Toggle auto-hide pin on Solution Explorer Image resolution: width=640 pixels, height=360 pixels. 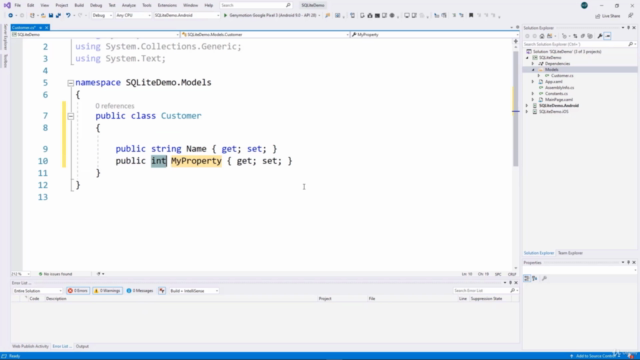coord(629,28)
